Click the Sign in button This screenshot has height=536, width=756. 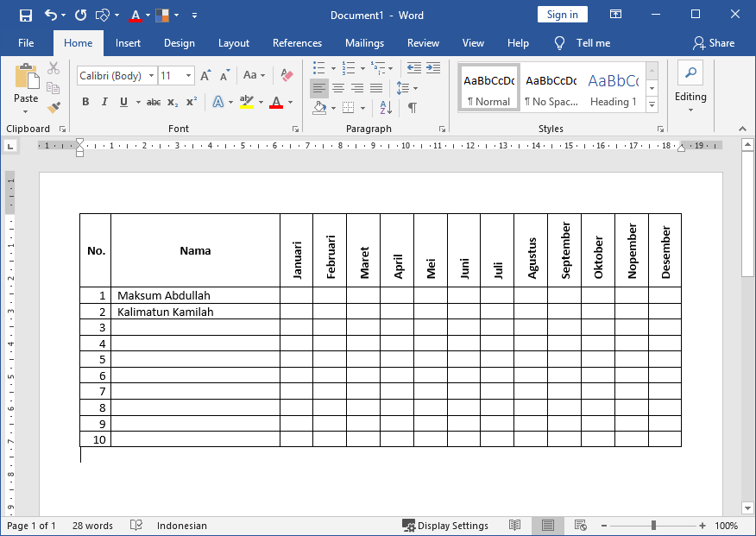562,15
